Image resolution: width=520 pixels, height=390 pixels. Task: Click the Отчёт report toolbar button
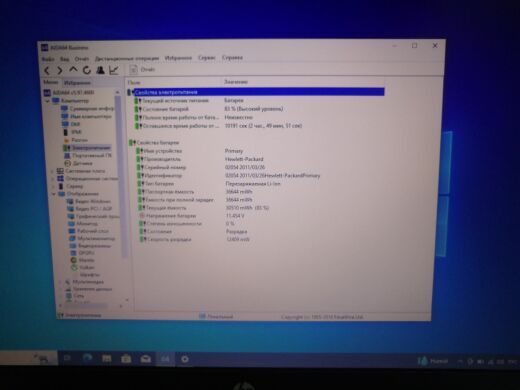[x=142, y=69]
